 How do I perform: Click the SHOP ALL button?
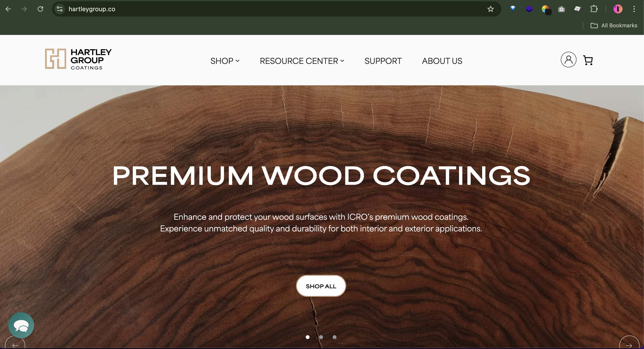pos(321,286)
